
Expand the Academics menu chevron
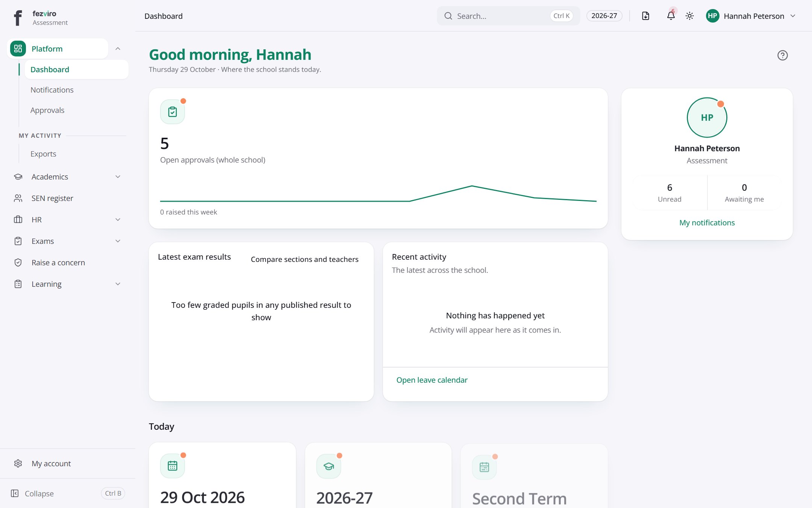(x=118, y=177)
